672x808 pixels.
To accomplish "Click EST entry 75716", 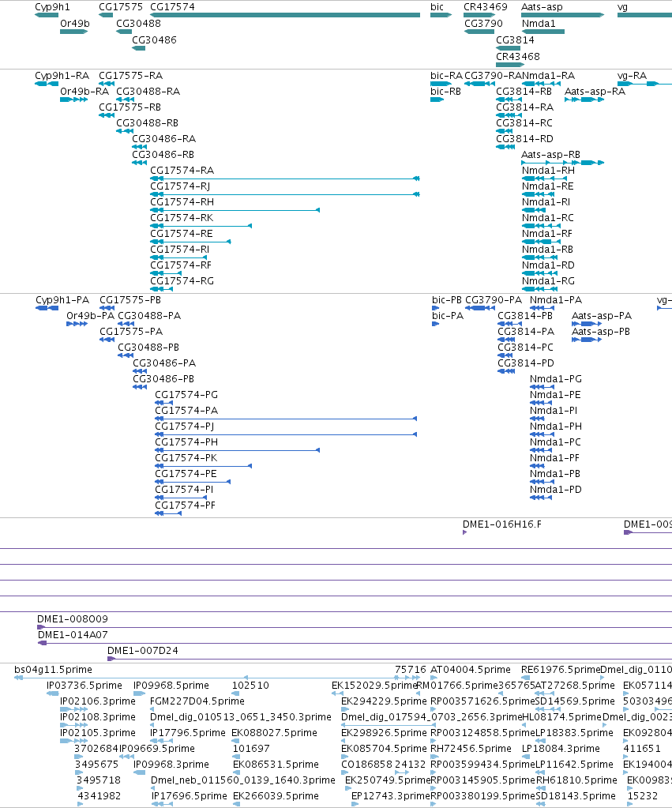I will (x=410, y=670).
